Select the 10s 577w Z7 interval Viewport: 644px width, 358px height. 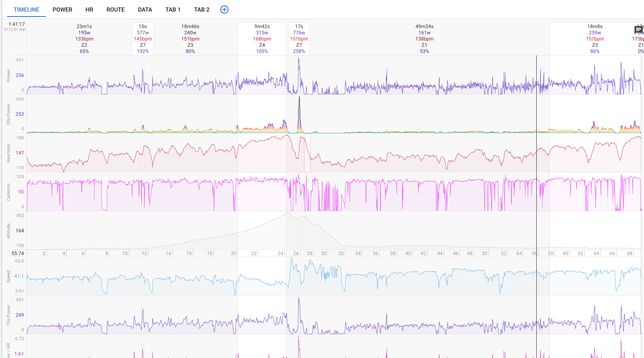143,39
